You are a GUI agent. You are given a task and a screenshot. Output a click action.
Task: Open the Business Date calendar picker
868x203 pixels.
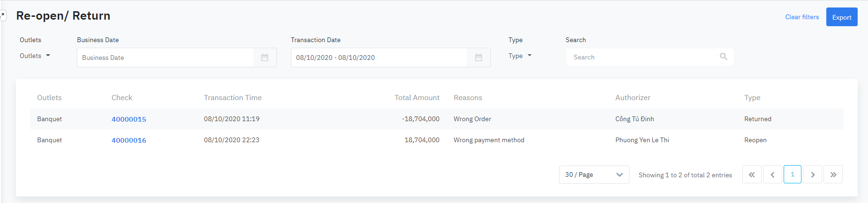click(265, 58)
